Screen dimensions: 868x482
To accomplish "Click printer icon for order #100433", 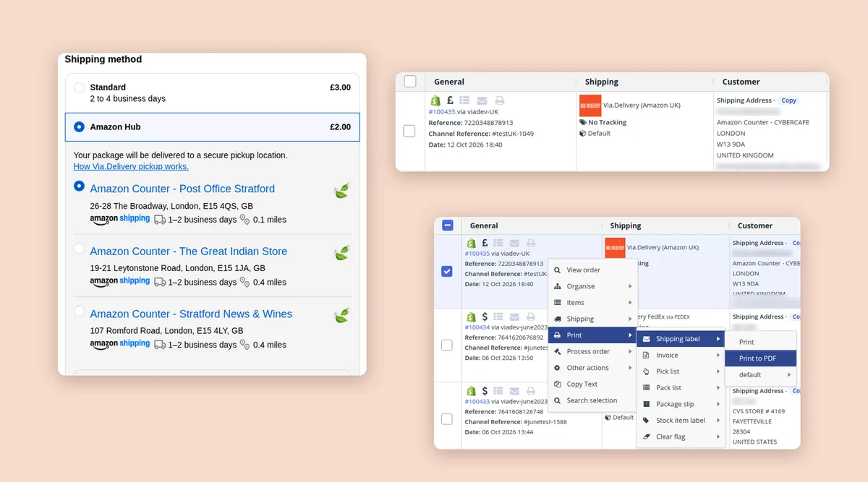I will (x=531, y=391).
